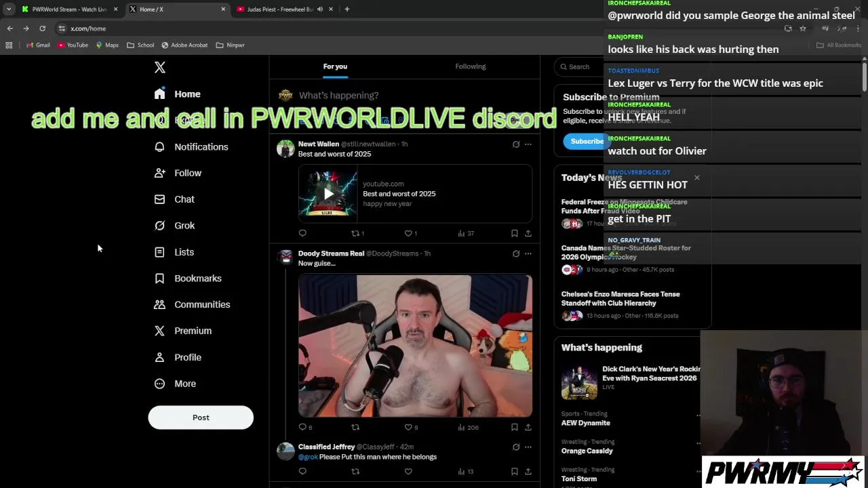Open School bookmarks folder

[140, 45]
